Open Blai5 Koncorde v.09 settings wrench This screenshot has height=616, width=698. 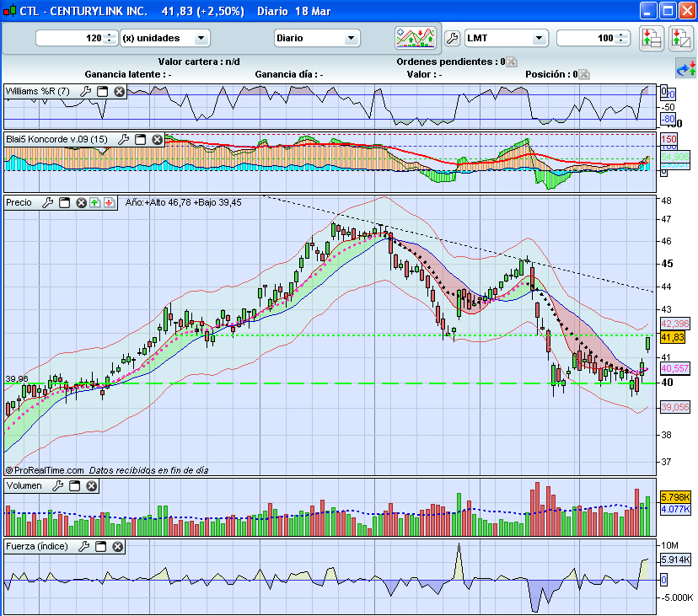coord(125,138)
